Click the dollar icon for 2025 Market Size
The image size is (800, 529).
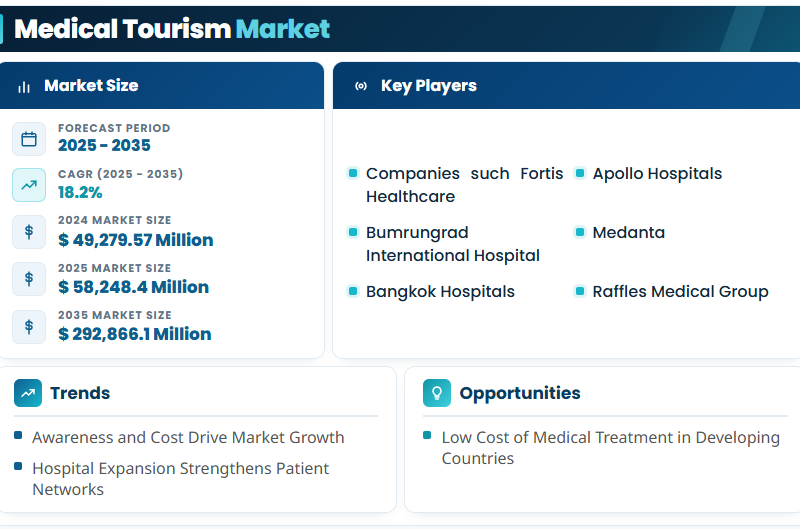coord(29,279)
